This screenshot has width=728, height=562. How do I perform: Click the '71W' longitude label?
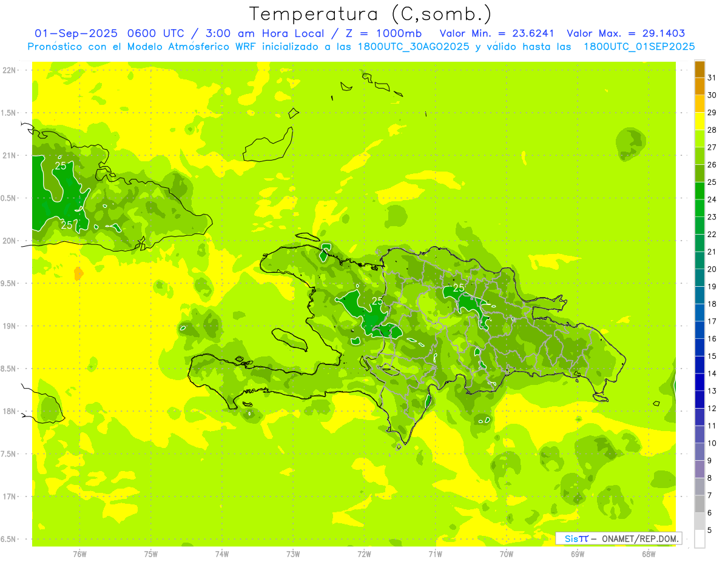435,554
